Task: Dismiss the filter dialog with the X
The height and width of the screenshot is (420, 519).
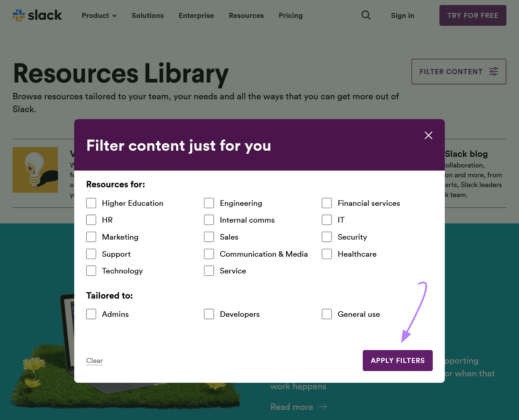Action: click(x=428, y=135)
